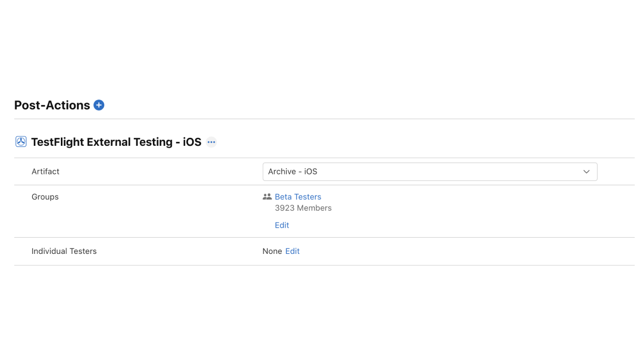Open the Artifact dropdown showing Archive - iOS
Viewport: 644px width, 362px height.
pyautogui.click(x=430, y=171)
